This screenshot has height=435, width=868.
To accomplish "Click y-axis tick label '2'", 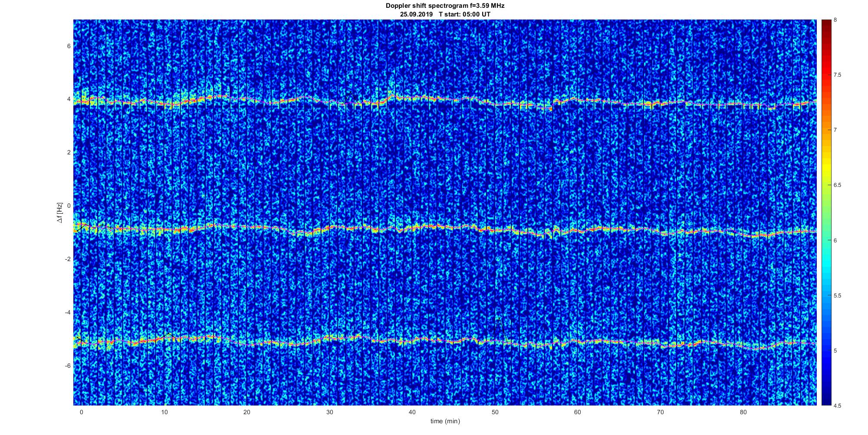I will tap(68, 153).
